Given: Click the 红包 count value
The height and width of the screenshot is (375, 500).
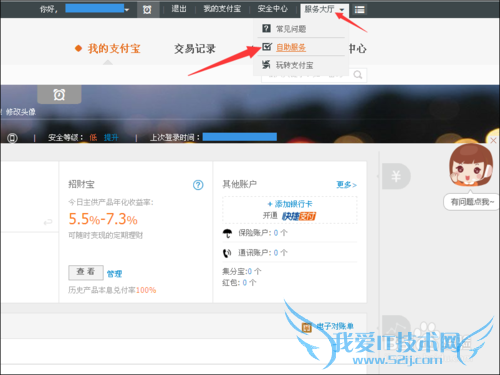Looking at the screenshot, I should (245, 283).
